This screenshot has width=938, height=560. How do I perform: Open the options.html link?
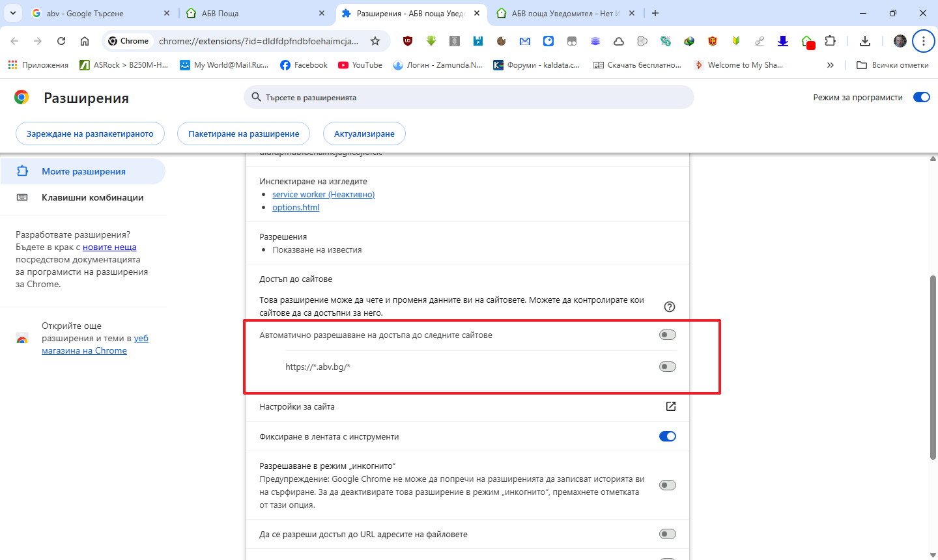coord(296,207)
